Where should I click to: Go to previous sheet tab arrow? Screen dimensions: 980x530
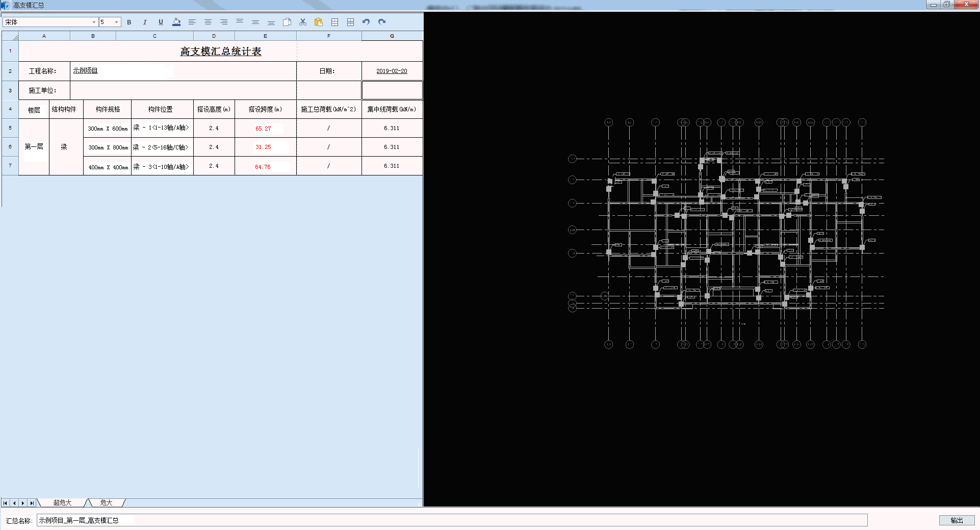click(x=14, y=503)
